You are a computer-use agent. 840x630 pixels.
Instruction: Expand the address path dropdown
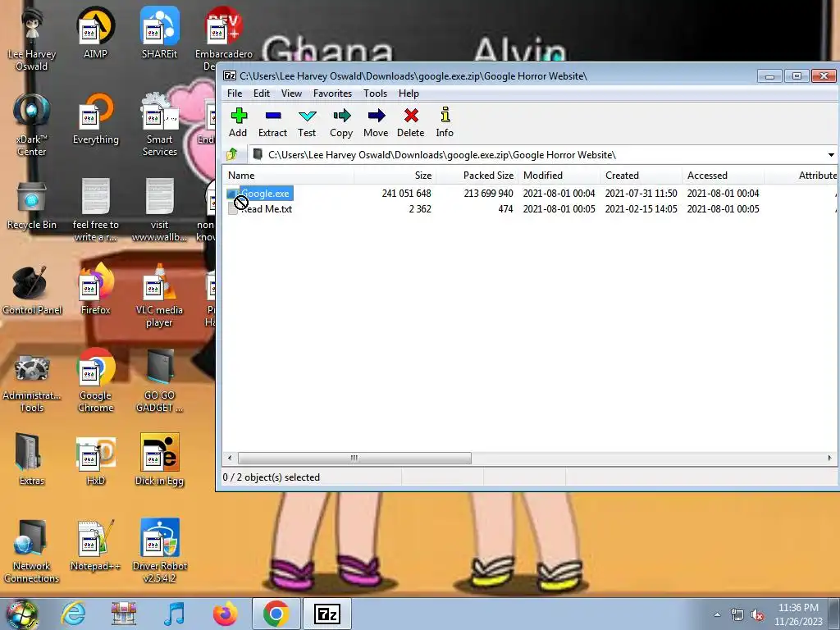click(831, 155)
